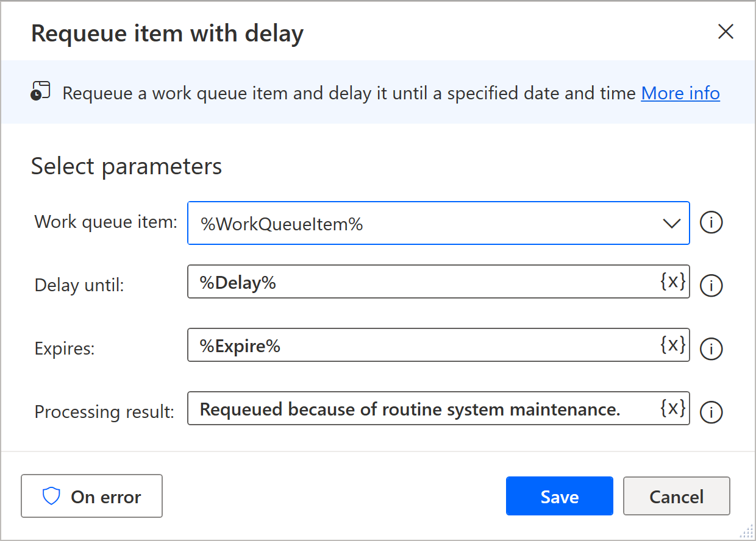This screenshot has width=756, height=541.
Task: Select the %WorkQueueItem% combo box
Action: [x=438, y=223]
